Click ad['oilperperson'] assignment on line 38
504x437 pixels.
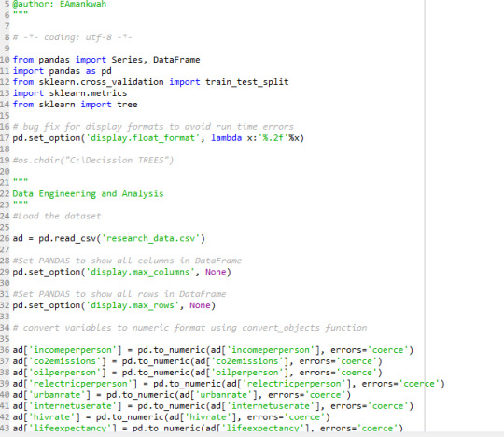pos(197,373)
